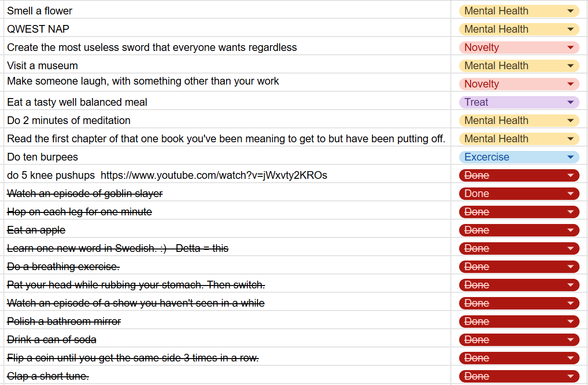
Task: Select the Novelty chip for Make someone laugh
Action: point(519,84)
